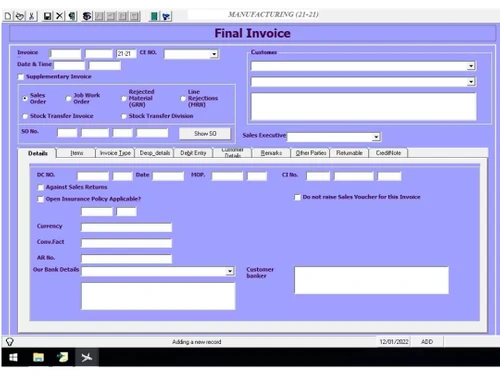Click the first SO No. field
The width and height of the screenshot is (500, 375).
67,133
